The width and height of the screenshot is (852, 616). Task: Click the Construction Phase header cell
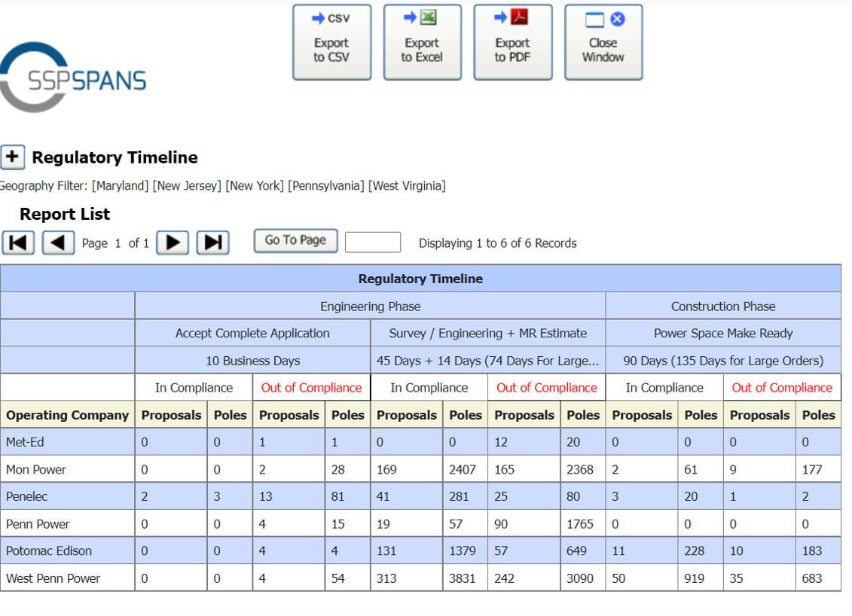click(x=723, y=306)
